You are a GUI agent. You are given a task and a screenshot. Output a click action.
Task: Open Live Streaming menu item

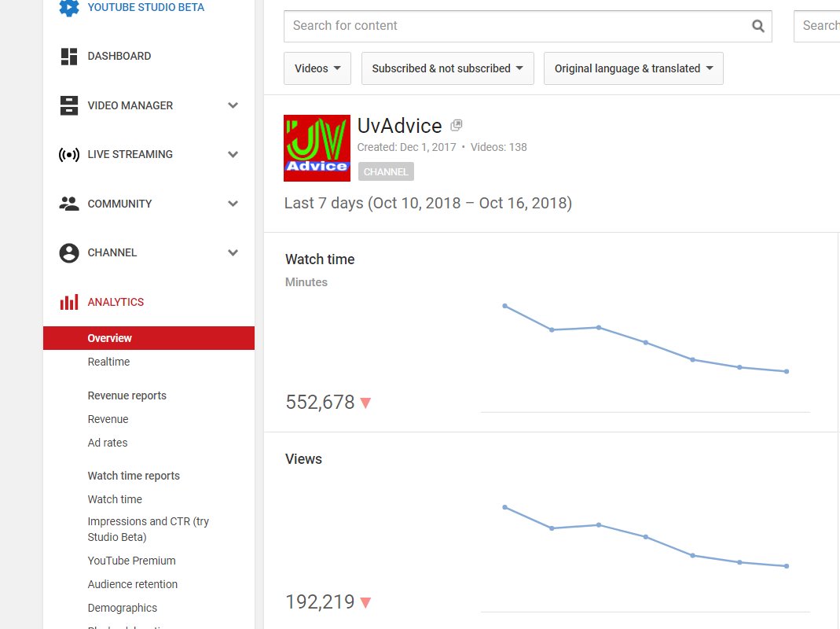pyautogui.click(x=130, y=154)
